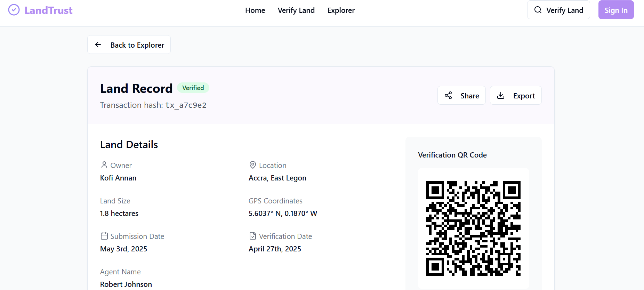Click the purple Sign In button

[x=616, y=10]
